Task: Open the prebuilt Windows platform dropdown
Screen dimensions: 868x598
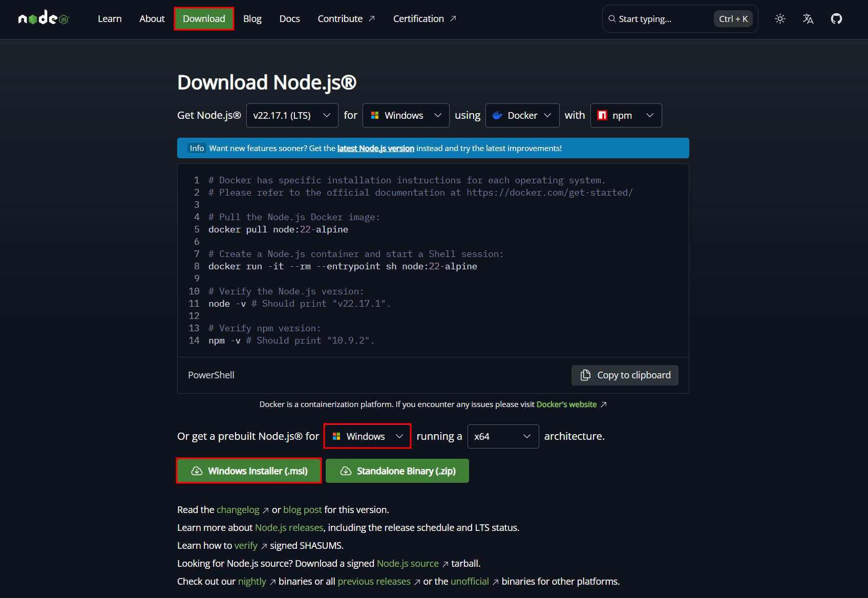Action: tap(367, 436)
